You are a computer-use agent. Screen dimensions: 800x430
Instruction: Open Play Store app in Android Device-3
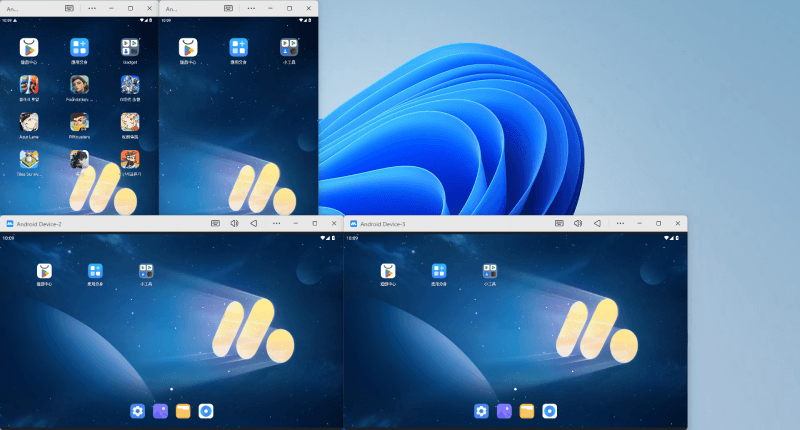coord(388,271)
